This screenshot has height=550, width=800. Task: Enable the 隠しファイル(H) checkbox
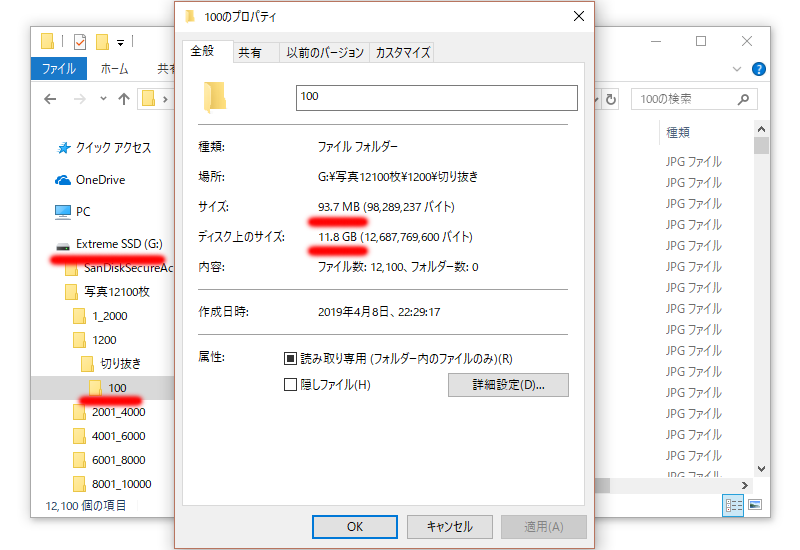[x=290, y=384]
